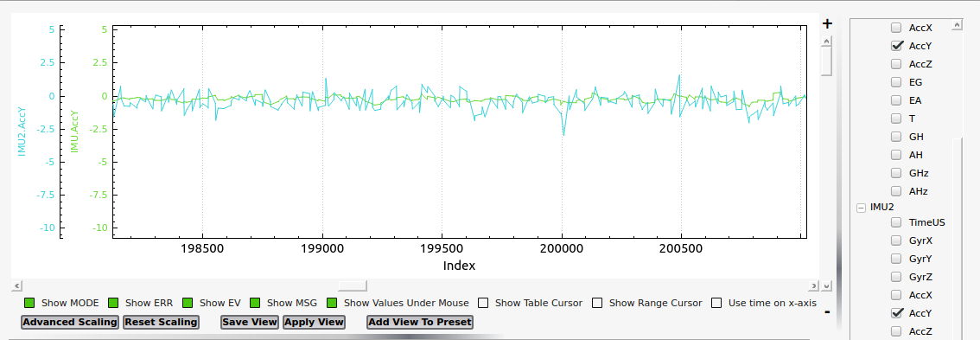Check AccZ directly above EG

[x=896, y=64]
